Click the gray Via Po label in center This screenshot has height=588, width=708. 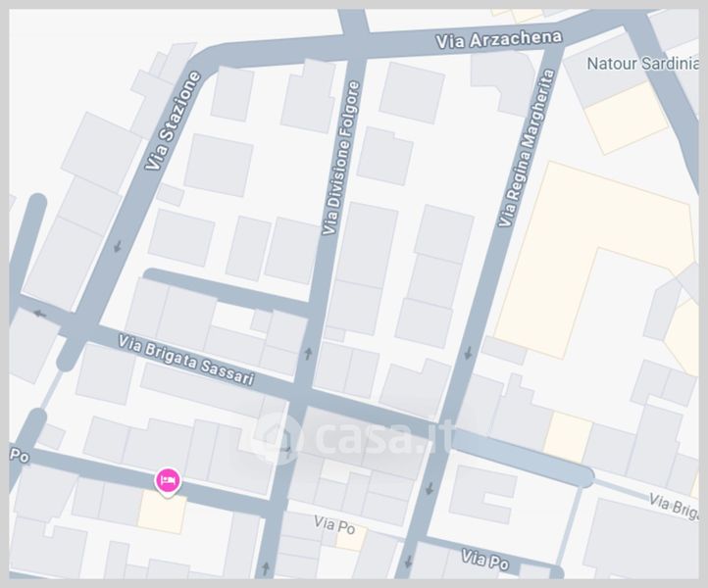(x=334, y=525)
